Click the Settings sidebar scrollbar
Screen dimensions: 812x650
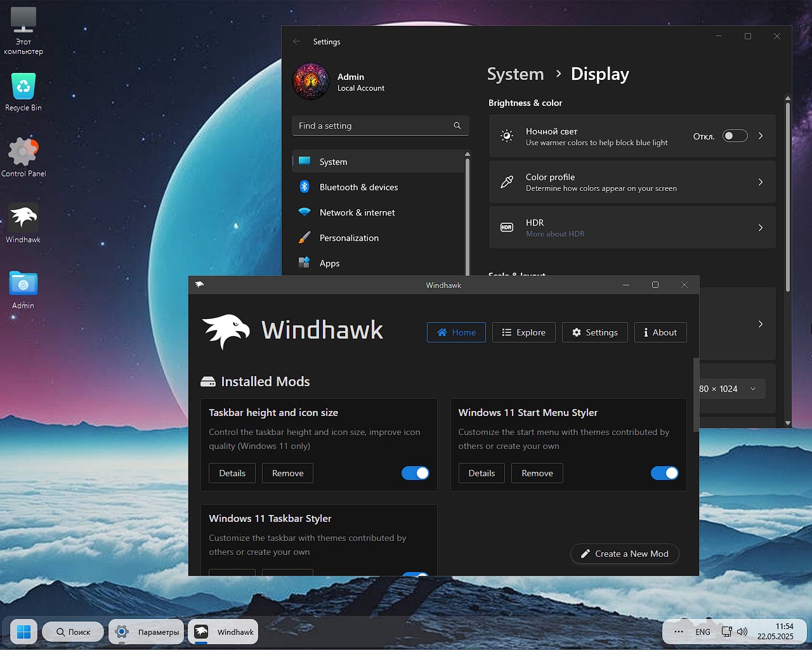(468, 216)
